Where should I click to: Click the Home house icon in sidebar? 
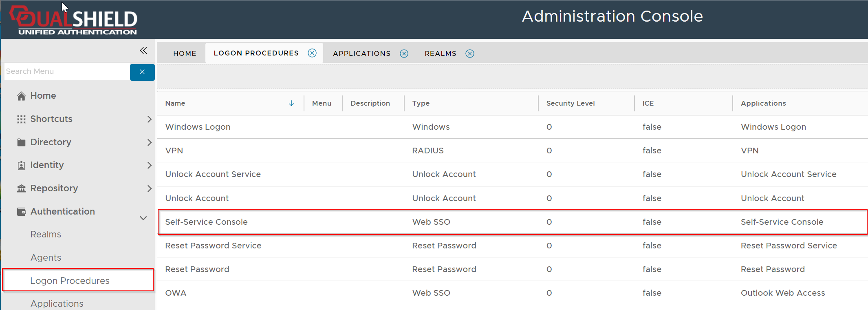[x=21, y=96]
